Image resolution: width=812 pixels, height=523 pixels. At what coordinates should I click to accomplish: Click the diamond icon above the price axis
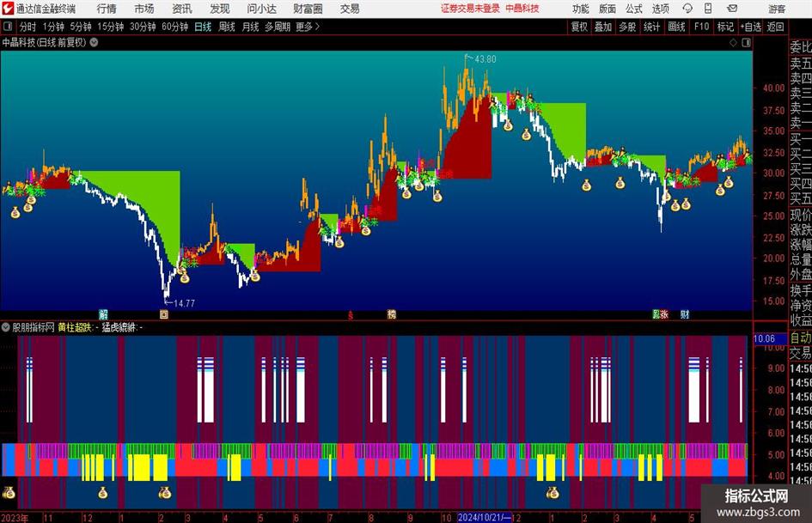733,42
